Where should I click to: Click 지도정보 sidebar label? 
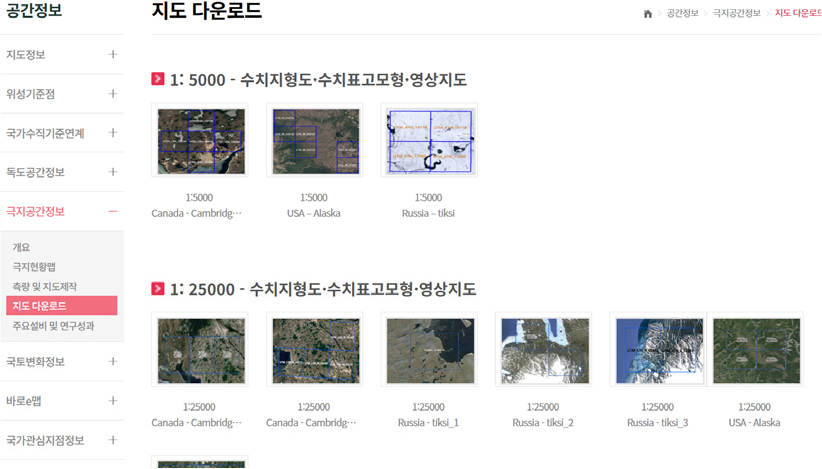(x=26, y=54)
